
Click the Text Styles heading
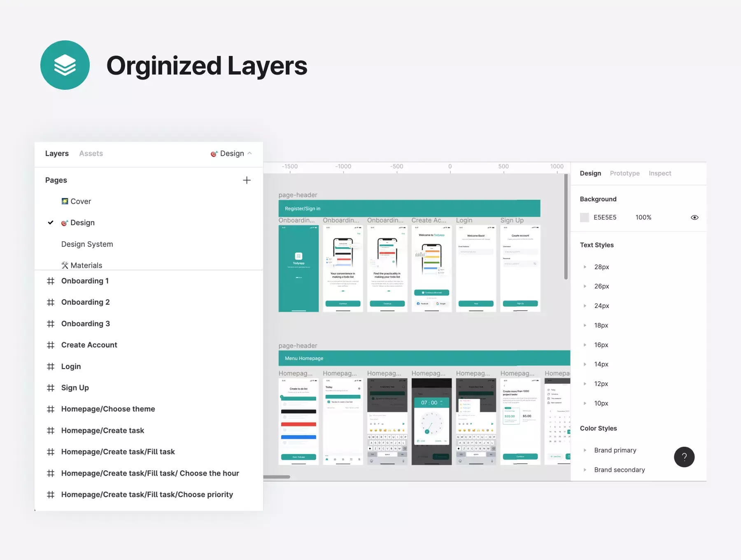(597, 245)
